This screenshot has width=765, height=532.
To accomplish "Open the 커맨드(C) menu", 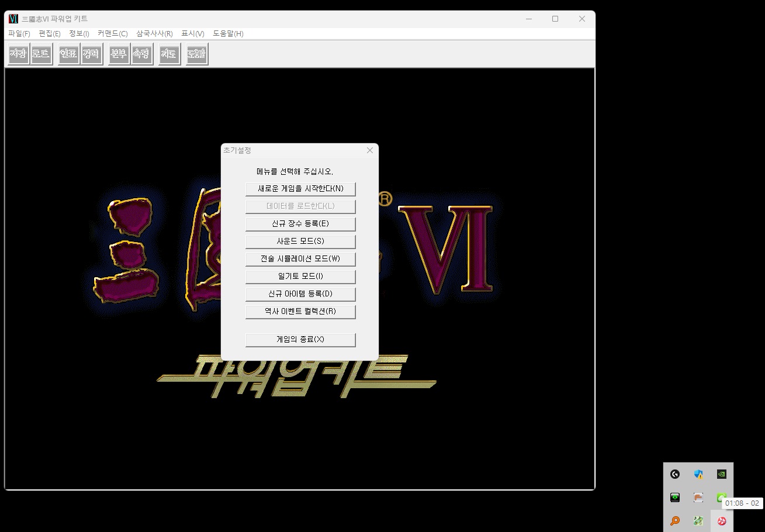I will click(x=113, y=34).
